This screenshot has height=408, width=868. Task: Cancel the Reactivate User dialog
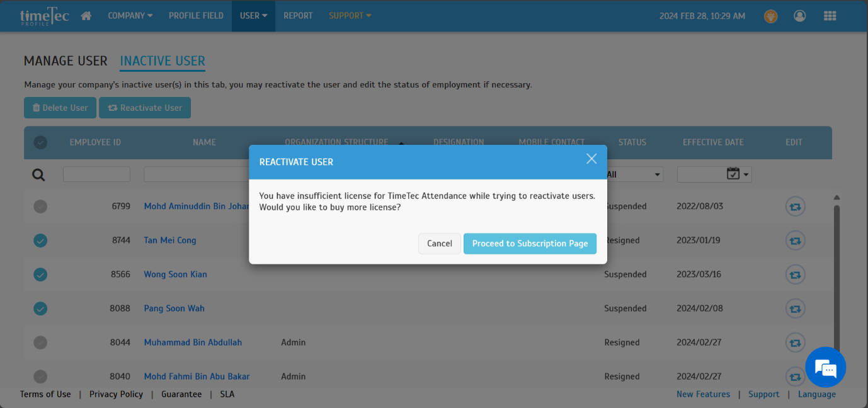tap(440, 244)
